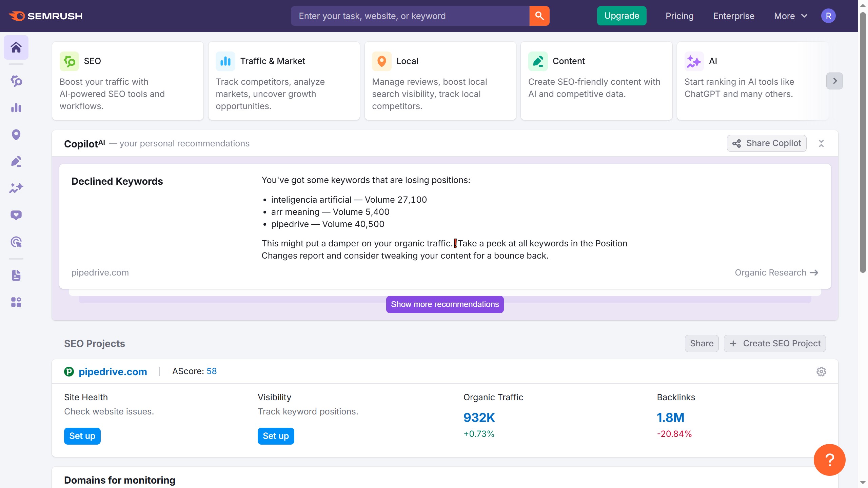Screen dimensions: 868x488
Task: Open Pricing in top navigation
Action: 679,16
